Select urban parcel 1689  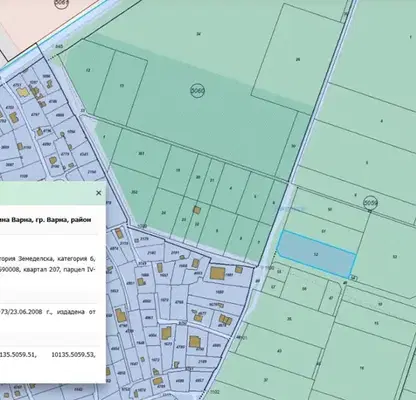click(219, 292)
